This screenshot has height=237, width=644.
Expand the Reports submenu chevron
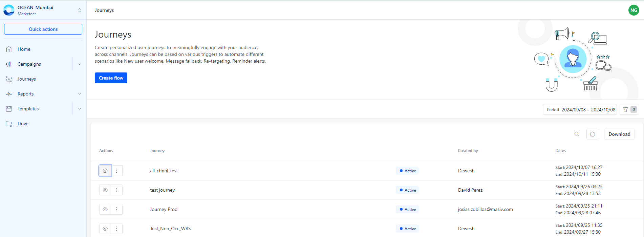coord(80,94)
